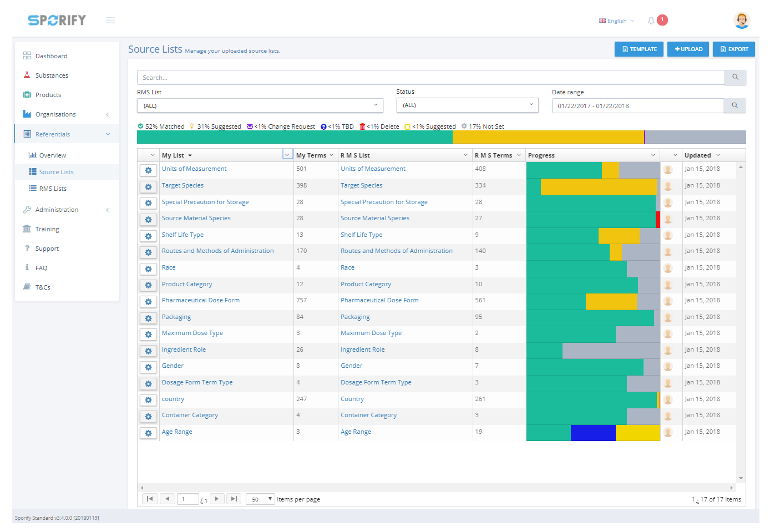Open the filter icon in the My List header
The image size is (770, 532).
click(287, 154)
